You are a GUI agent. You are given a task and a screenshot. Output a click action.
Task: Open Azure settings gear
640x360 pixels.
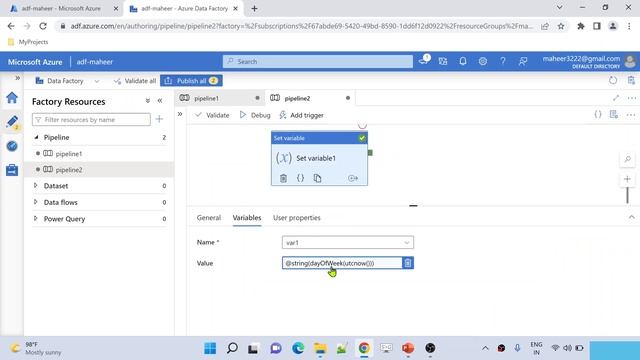click(x=482, y=62)
